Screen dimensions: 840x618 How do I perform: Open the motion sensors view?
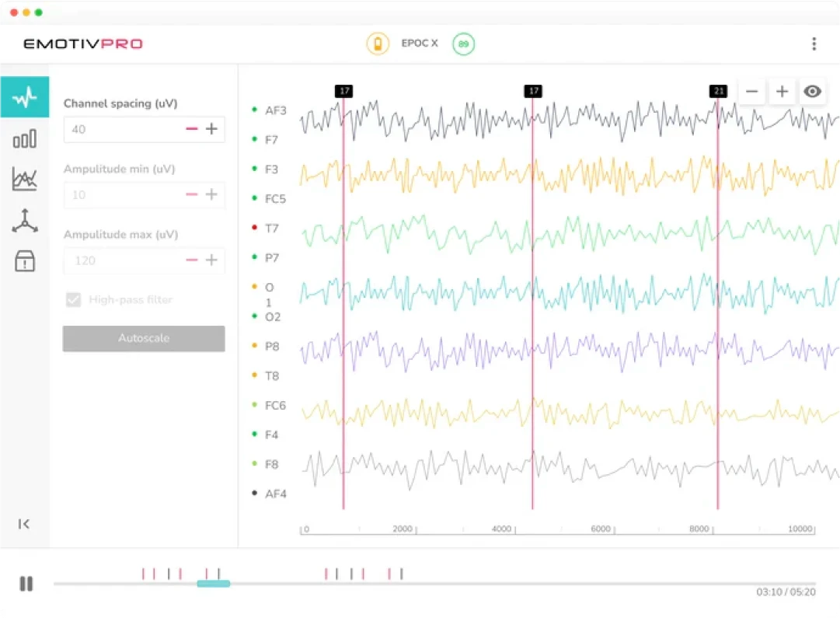point(24,220)
